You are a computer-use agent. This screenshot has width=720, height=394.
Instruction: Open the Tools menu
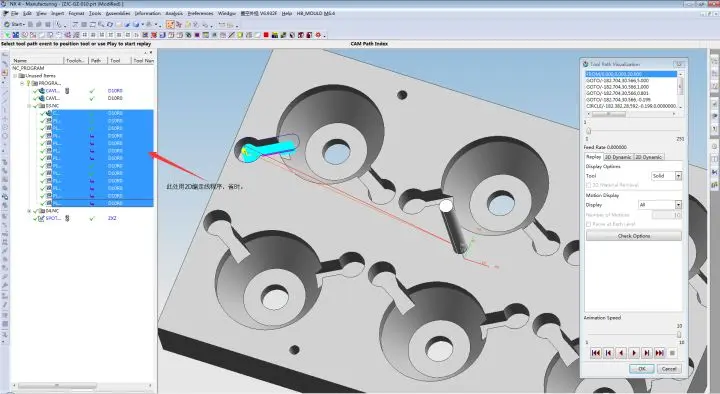pyautogui.click(x=95, y=13)
